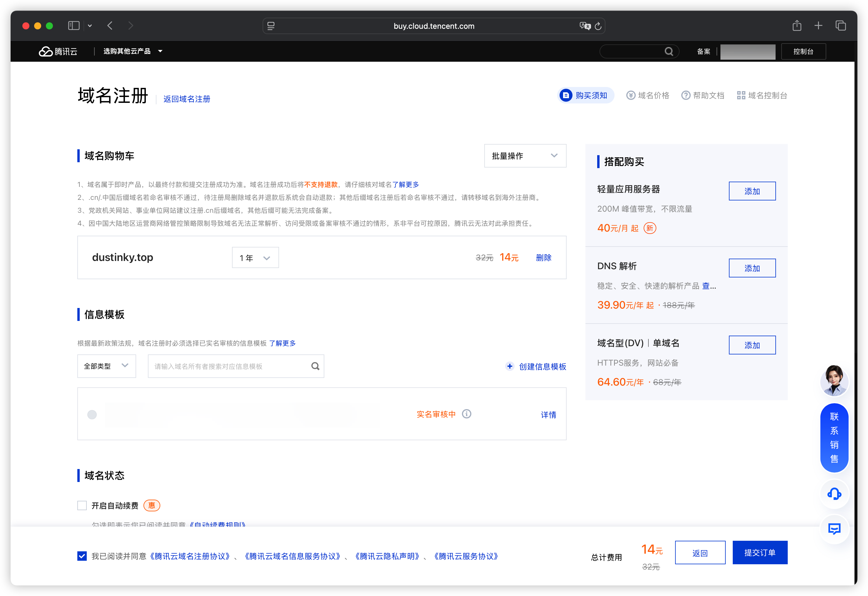Change the 1 年 registration period dropdown
This screenshot has width=868, height=596.
point(255,258)
